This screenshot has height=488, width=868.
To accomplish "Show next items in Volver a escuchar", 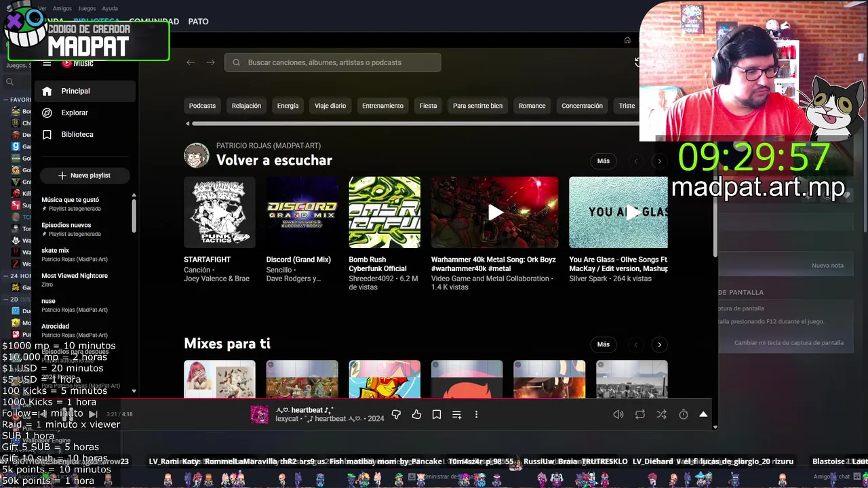I will pyautogui.click(x=659, y=161).
